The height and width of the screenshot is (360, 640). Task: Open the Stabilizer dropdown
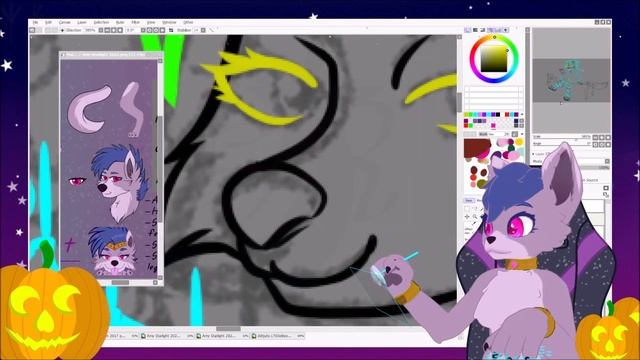pos(203,30)
